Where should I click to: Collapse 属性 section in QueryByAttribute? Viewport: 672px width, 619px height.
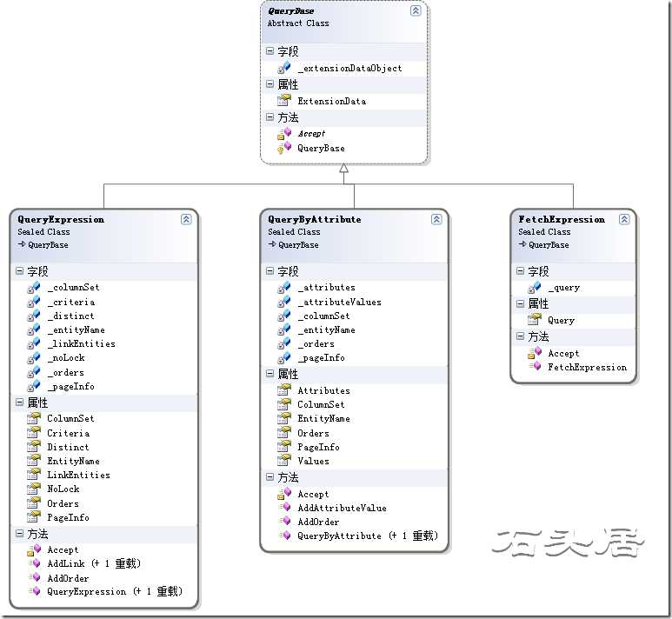(269, 373)
